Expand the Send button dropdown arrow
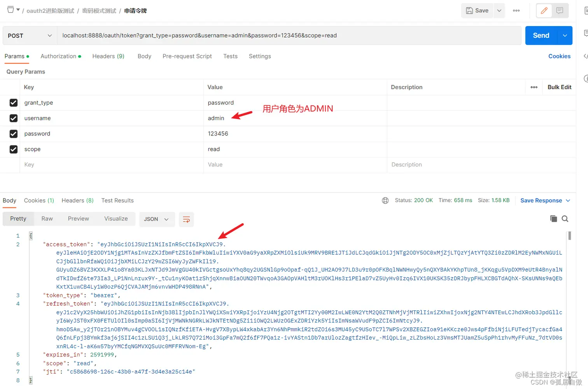The height and width of the screenshot is (389, 588). pos(565,35)
